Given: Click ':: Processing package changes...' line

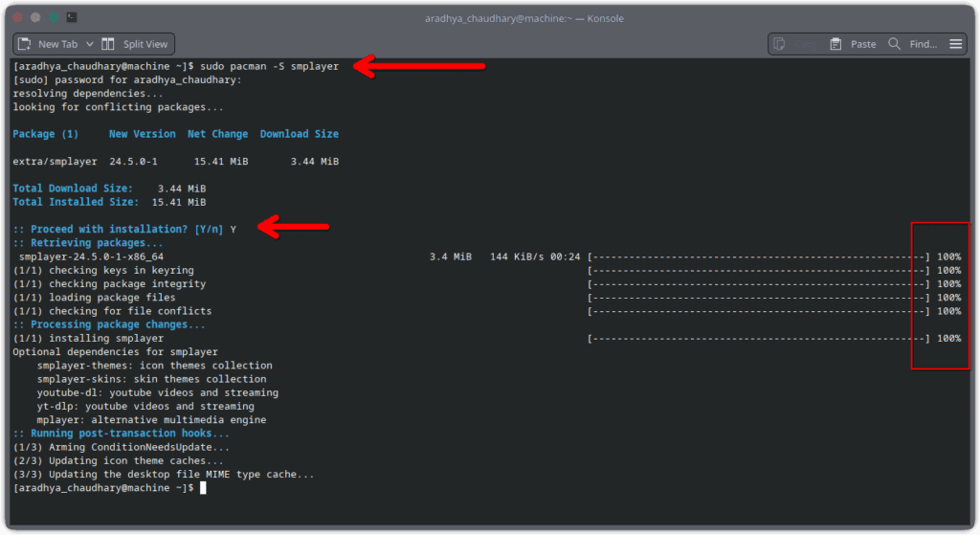Looking at the screenshot, I should pos(109,325).
